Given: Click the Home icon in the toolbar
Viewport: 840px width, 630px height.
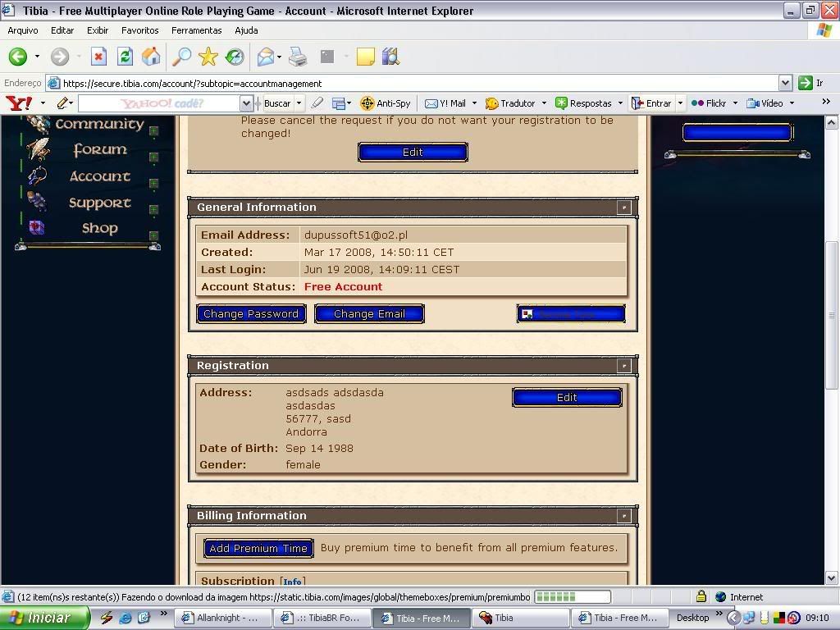Looking at the screenshot, I should coord(151,57).
